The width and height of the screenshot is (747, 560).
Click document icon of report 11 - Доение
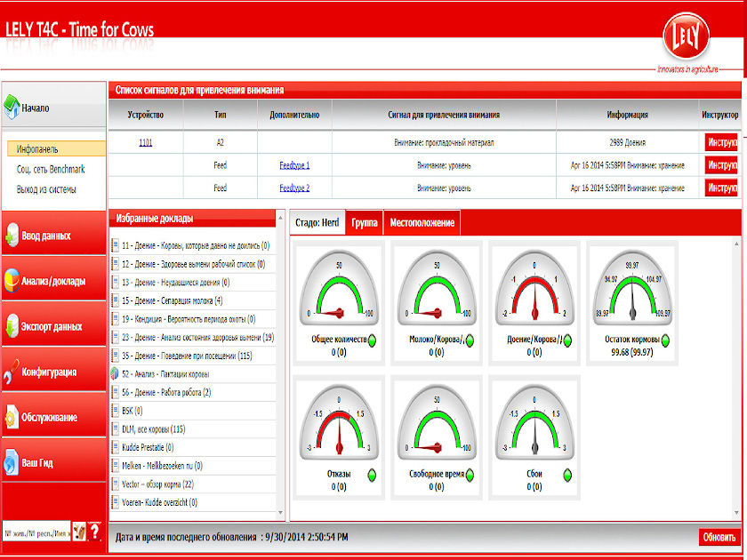point(115,245)
